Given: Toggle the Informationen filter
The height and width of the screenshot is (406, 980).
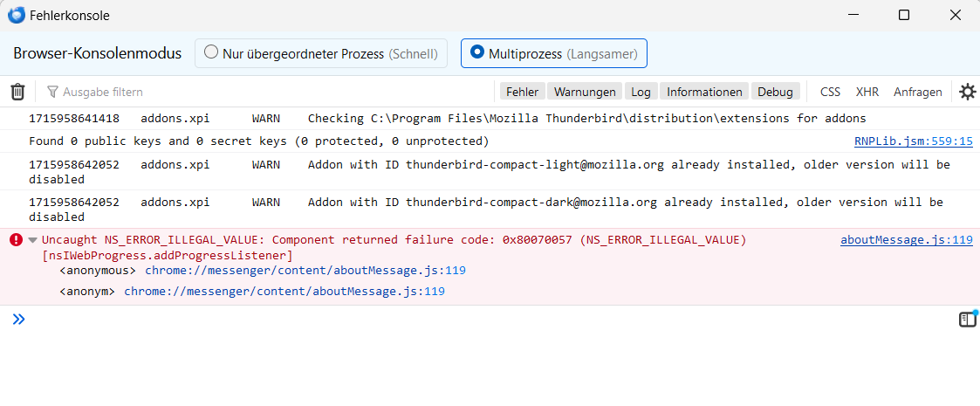Looking at the screenshot, I should point(704,92).
